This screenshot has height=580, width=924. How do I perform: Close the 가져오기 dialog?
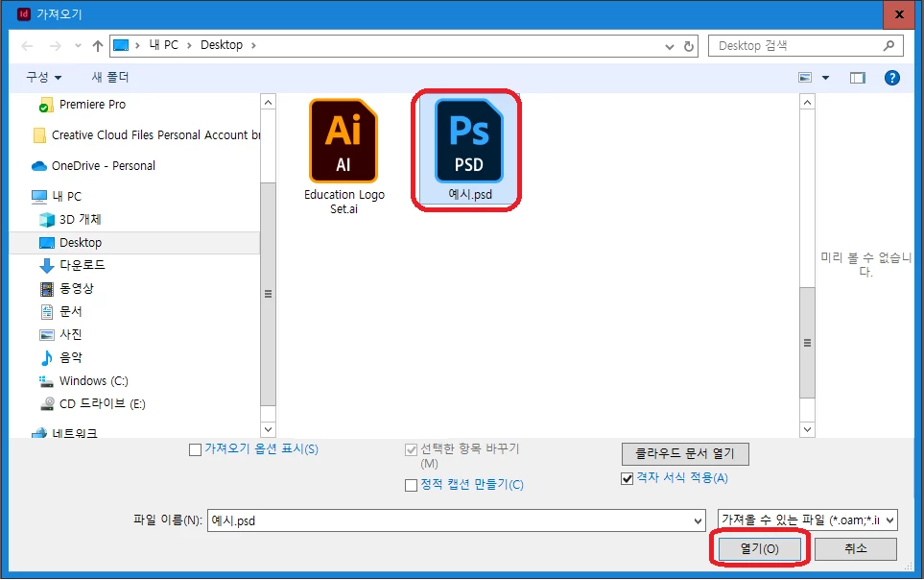point(899,14)
